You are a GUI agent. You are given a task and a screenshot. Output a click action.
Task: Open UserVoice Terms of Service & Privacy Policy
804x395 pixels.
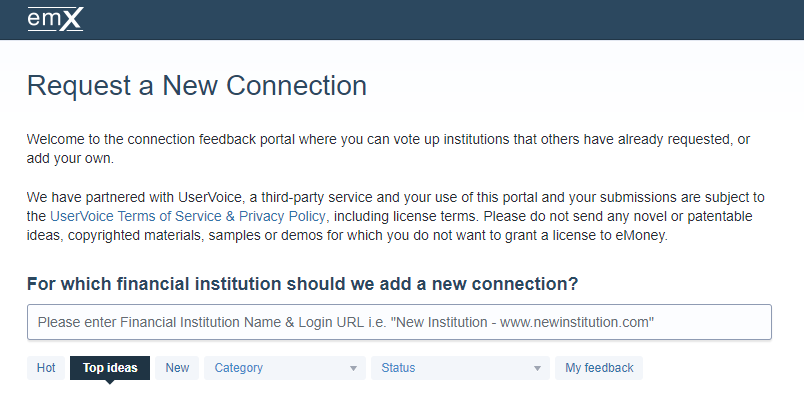pos(188,216)
